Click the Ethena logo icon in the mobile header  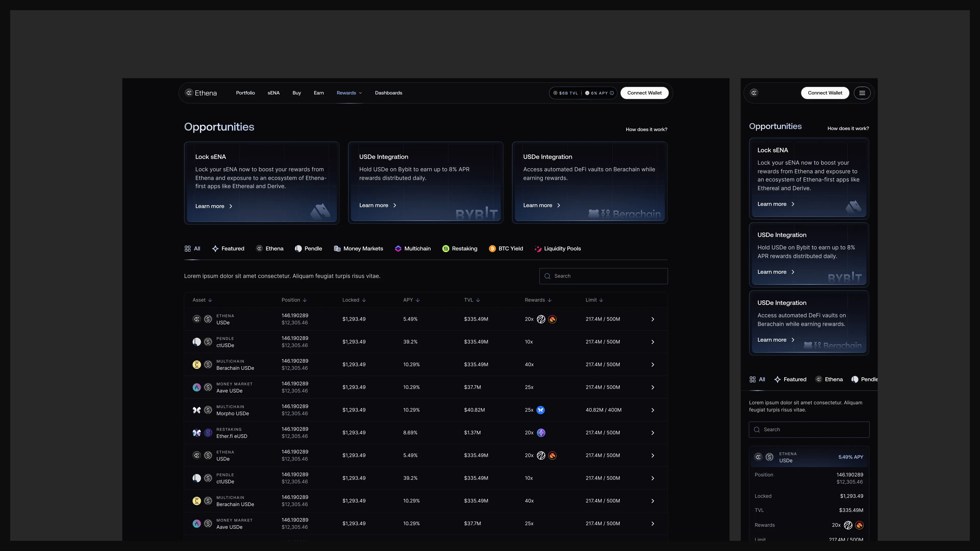tap(754, 93)
